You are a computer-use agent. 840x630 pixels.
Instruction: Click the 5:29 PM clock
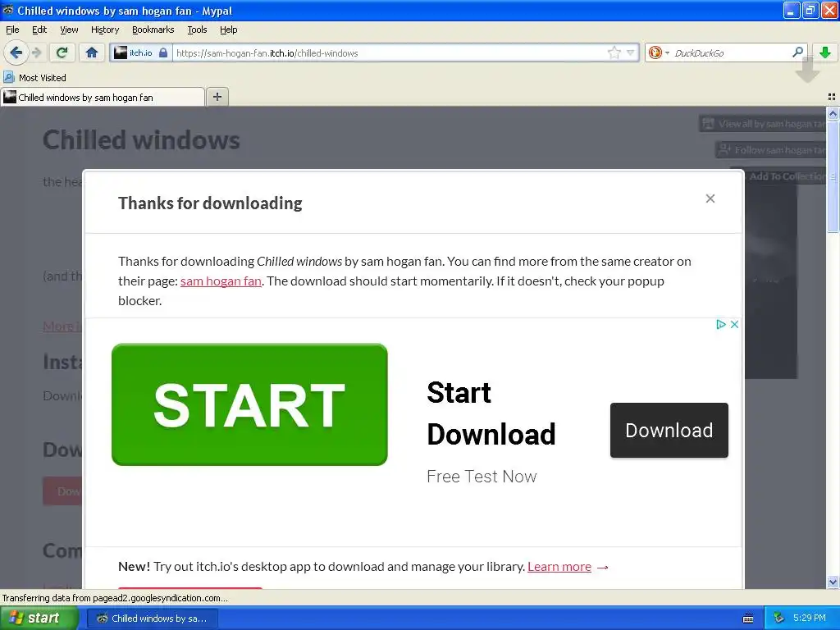point(809,619)
